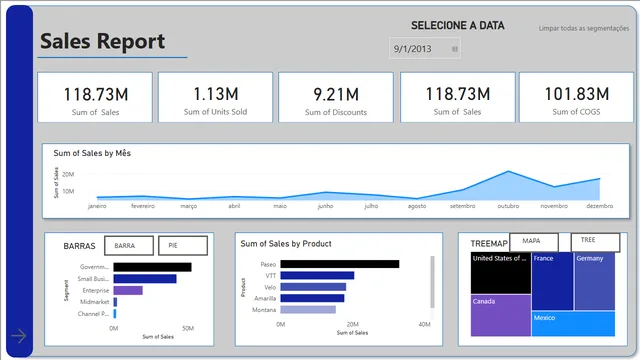The height and width of the screenshot is (360, 640).
Task: Click the agosto axis label
Action: 417,206
